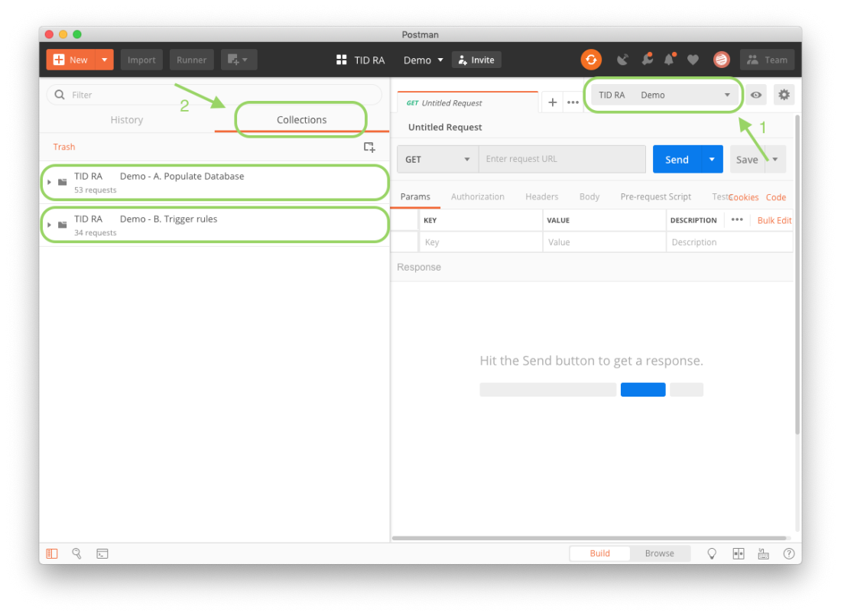Select the Body tab

click(589, 196)
